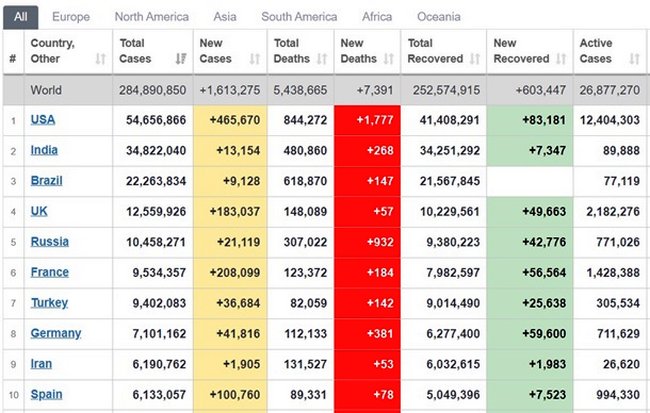The image size is (650, 413).
Task: Sort by Active Cases arrow icon
Action: click(x=633, y=60)
